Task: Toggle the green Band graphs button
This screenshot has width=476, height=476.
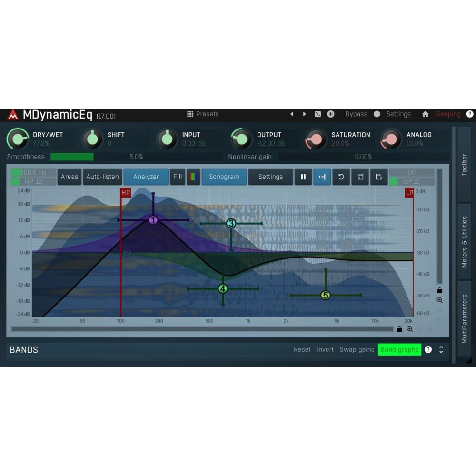Action: click(399, 349)
